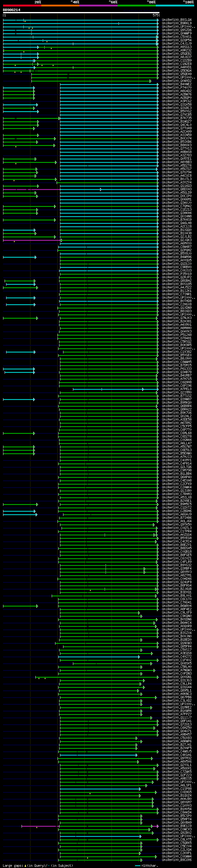Select label UniRef100_B7K735
Image resolution: width=197 pixels, height=868 pixels.
click(x=177, y=118)
